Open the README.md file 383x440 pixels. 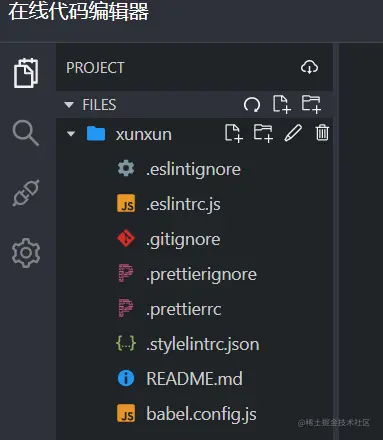click(194, 379)
